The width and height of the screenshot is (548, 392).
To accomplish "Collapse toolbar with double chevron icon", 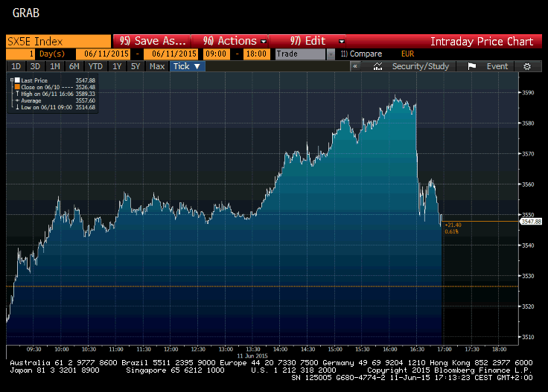I will [x=355, y=66].
